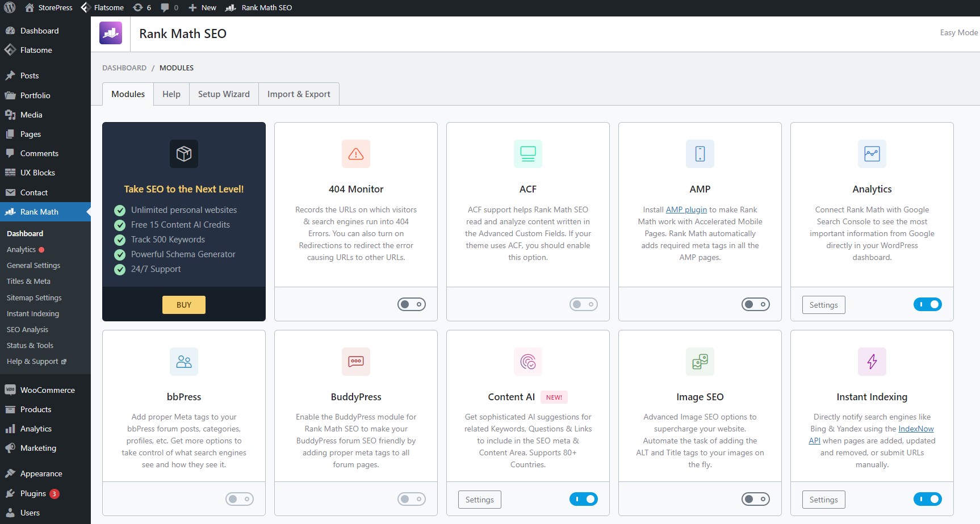This screenshot has height=524, width=980.
Task: Follow the AMP plugin link
Action: [686, 209]
